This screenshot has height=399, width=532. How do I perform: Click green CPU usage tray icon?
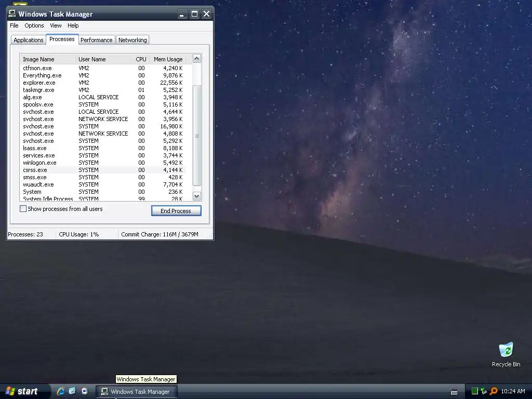coord(475,391)
